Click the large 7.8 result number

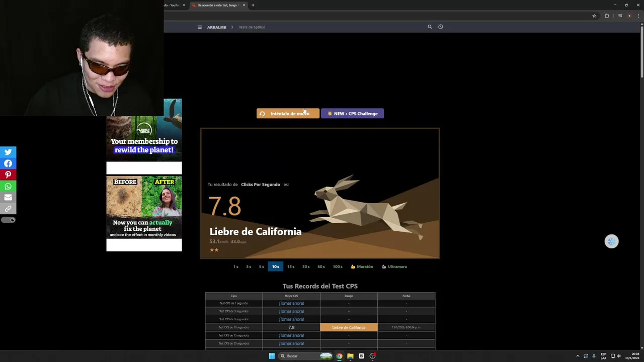pos(225,206)
